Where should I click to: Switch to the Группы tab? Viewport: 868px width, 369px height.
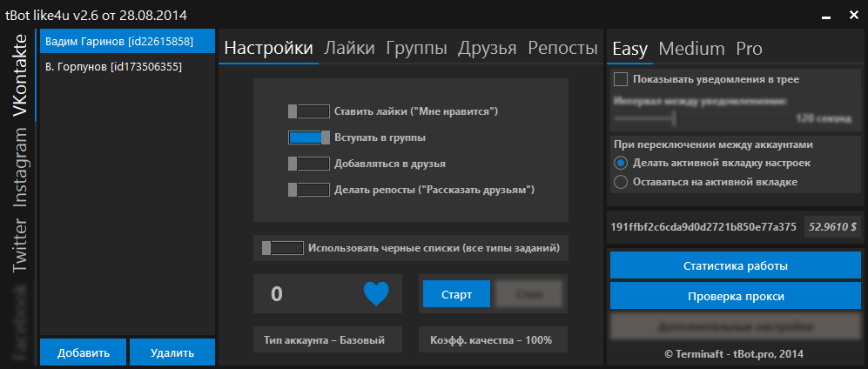click(x=416, y=48)
